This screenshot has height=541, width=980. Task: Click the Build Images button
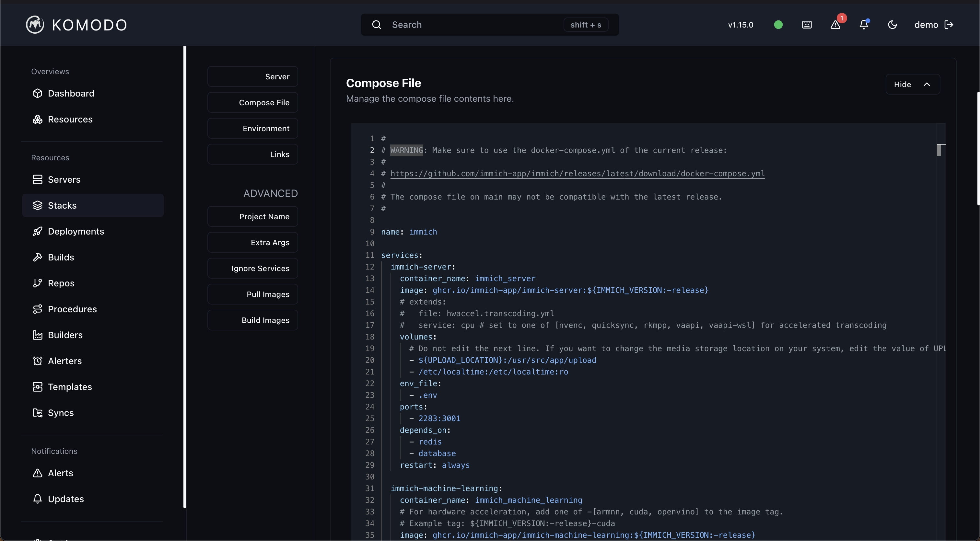point(252,320)
